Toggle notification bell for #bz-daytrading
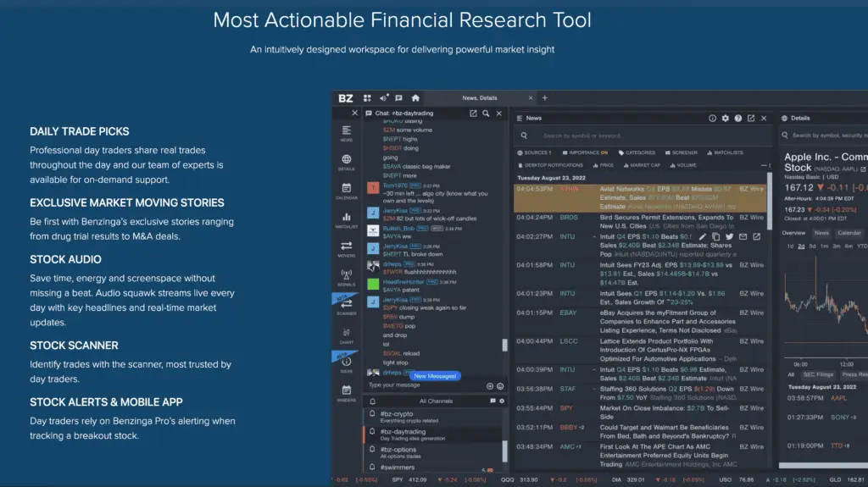 click(372, 431)
